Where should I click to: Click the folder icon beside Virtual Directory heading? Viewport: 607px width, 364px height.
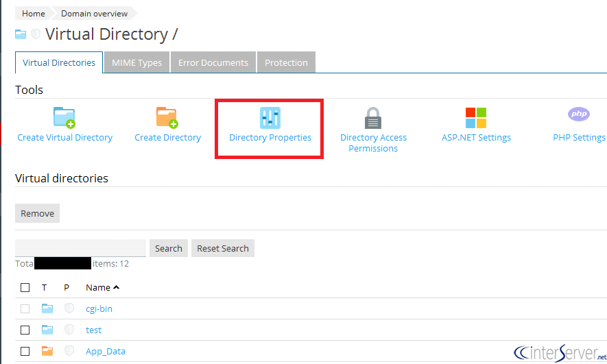21,34
